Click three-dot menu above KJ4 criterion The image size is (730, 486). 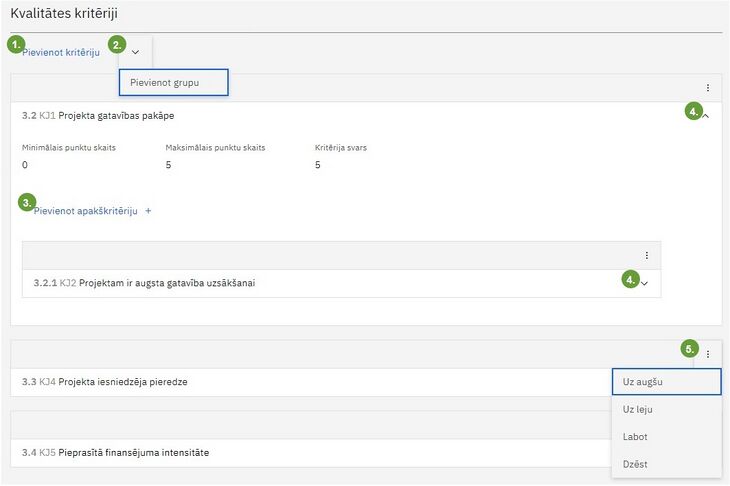(x=708, y=354)
